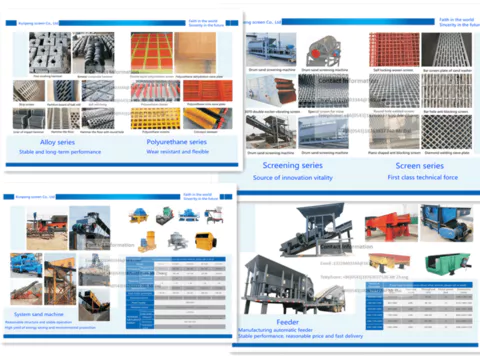Viewport: 480px width, 360px height.
Task: Open the Feeder heading text
Action: point(287,322)
